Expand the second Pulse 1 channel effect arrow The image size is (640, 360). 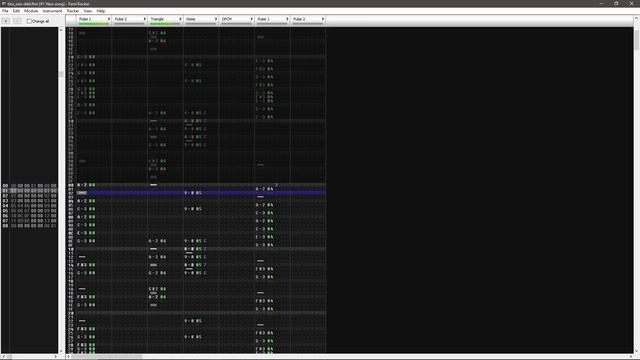coord(287,19)
